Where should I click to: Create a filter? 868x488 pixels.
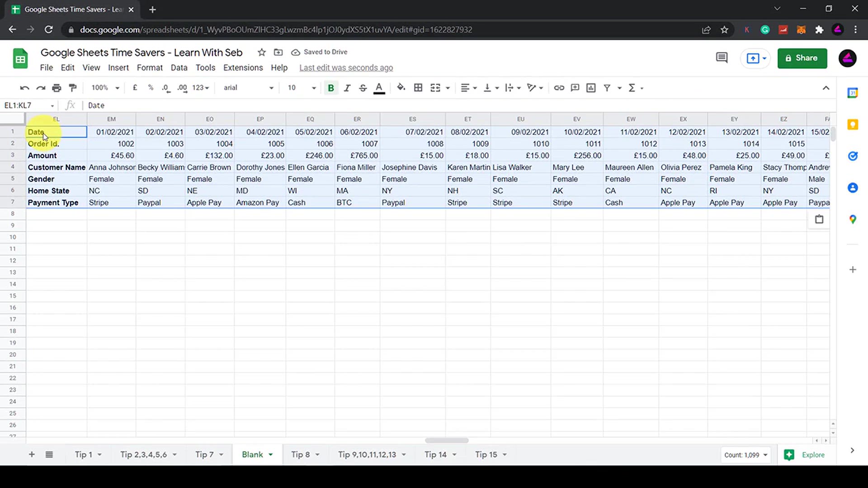[x=608, y=88]
